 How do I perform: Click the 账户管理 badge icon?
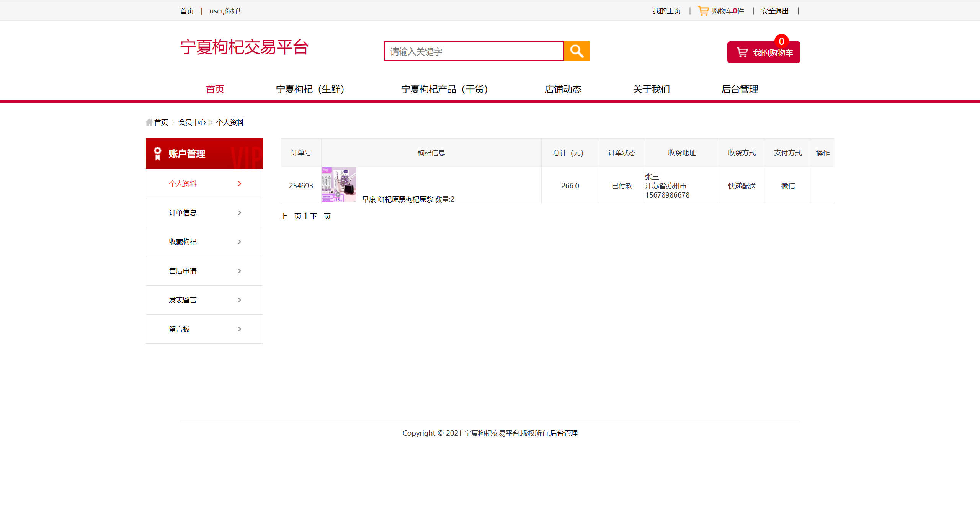tap(157, 153)
